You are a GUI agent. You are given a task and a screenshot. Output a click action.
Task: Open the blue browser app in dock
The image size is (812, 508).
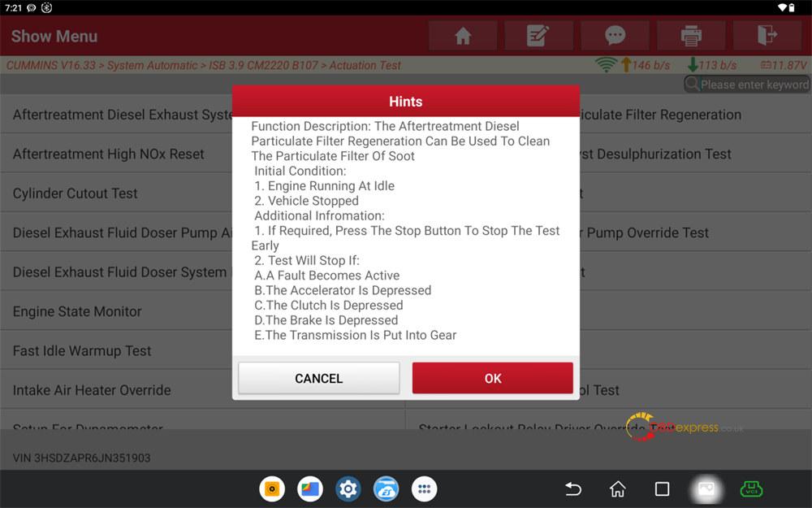386,488
